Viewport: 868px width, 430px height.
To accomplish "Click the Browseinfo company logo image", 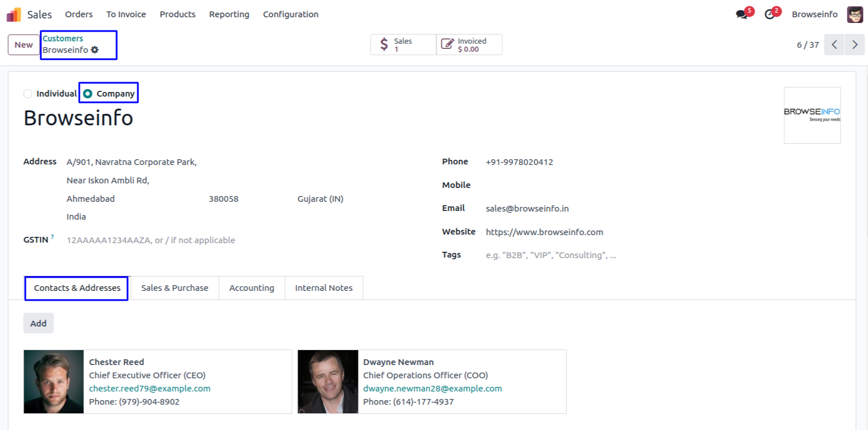I will click(812, 115).
